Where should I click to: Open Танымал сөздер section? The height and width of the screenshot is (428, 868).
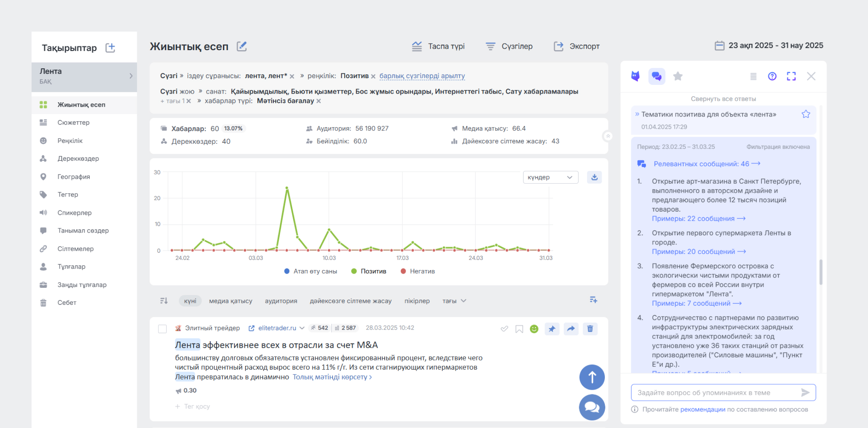tap(84, 230)
